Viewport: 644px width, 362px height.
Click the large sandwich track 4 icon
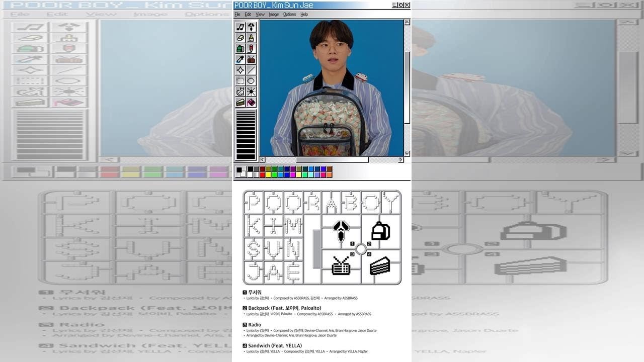tap(380, 265)
